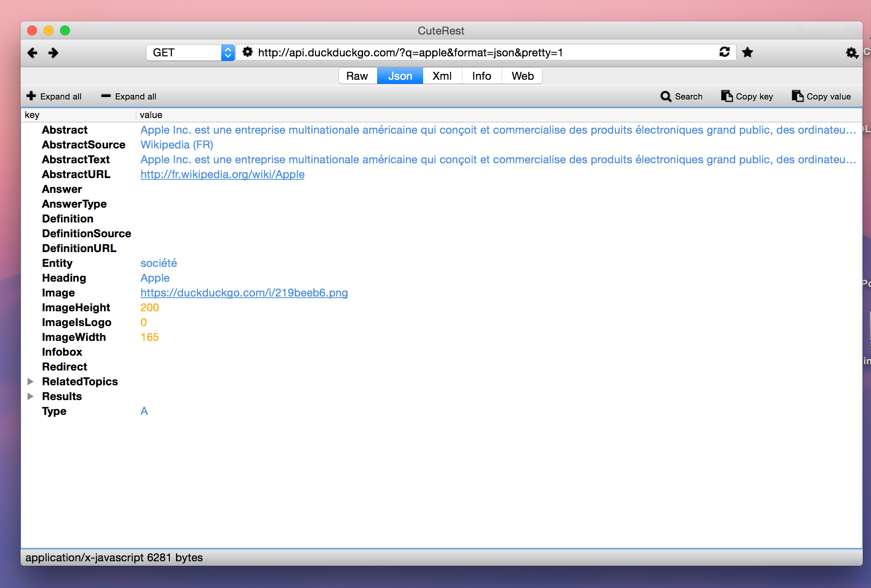Click the back navigation arrow
The height and width of the screenshot is (588, 871).
click(x=33, y=53)
